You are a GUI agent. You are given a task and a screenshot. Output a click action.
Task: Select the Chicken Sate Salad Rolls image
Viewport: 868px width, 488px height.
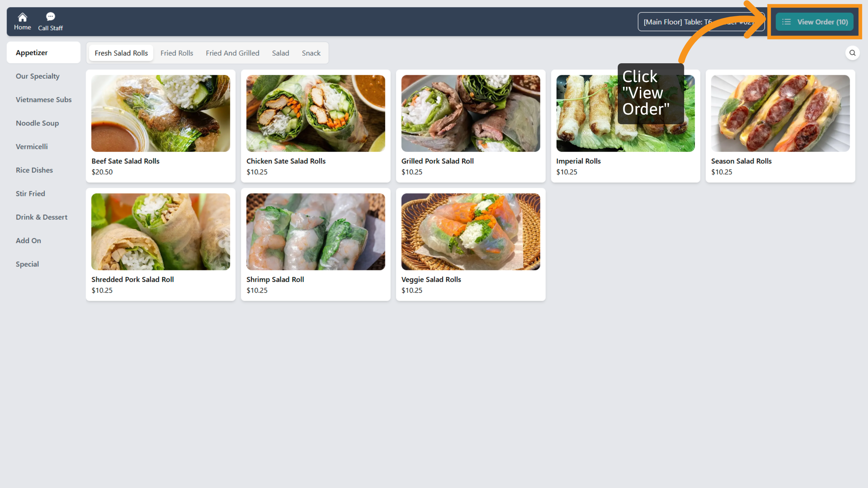click(x=315, y=113)
